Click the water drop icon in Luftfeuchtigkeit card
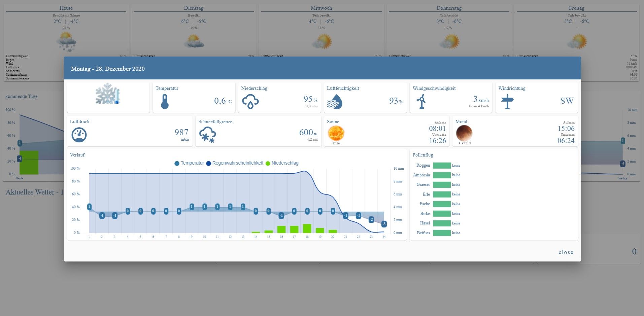 335,101
